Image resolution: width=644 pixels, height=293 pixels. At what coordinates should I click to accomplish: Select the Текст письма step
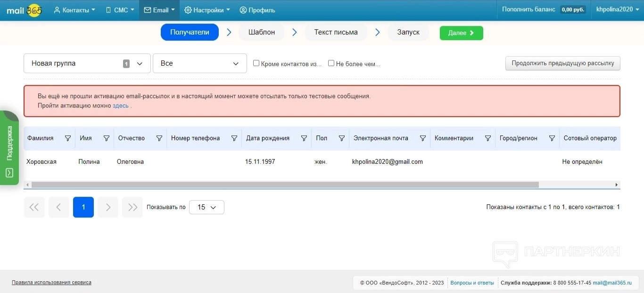tap(336, 32)
